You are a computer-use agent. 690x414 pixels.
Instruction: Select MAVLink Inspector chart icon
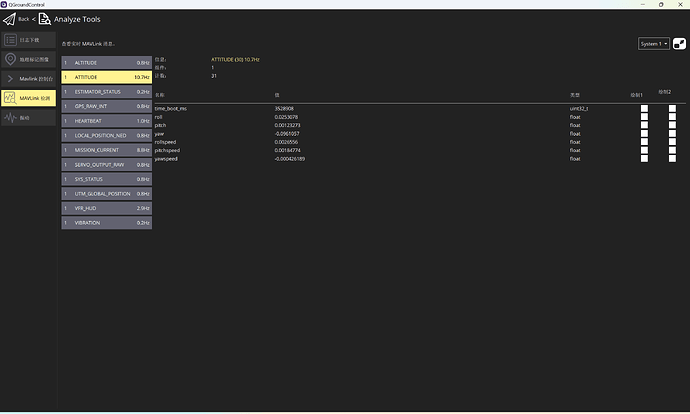pyautogui.click(x=10, y=98)
